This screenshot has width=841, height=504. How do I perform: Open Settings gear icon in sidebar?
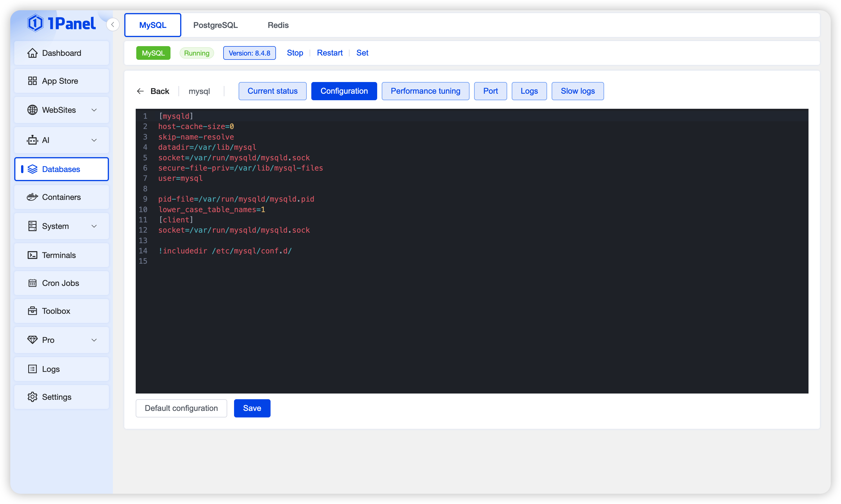click(x=32, y=397)
